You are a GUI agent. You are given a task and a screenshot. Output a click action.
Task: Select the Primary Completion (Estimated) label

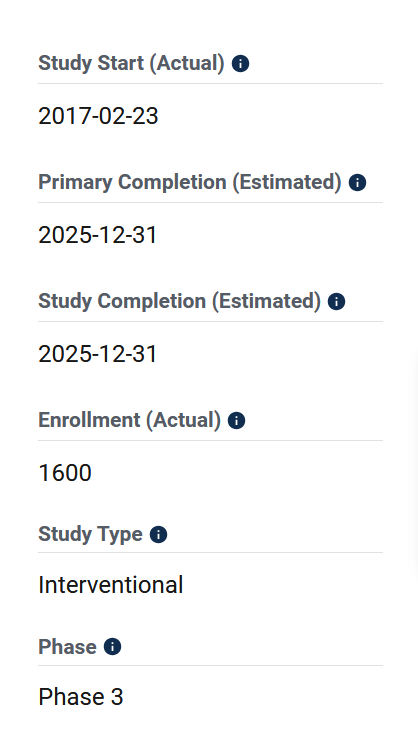190,182
